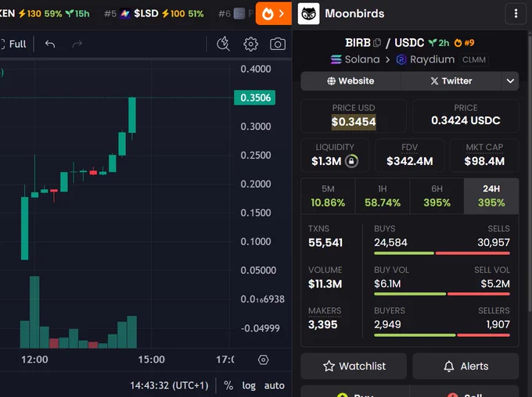Click the MAKERS count 3,395
532x397 pixels.
click(322, 325)
